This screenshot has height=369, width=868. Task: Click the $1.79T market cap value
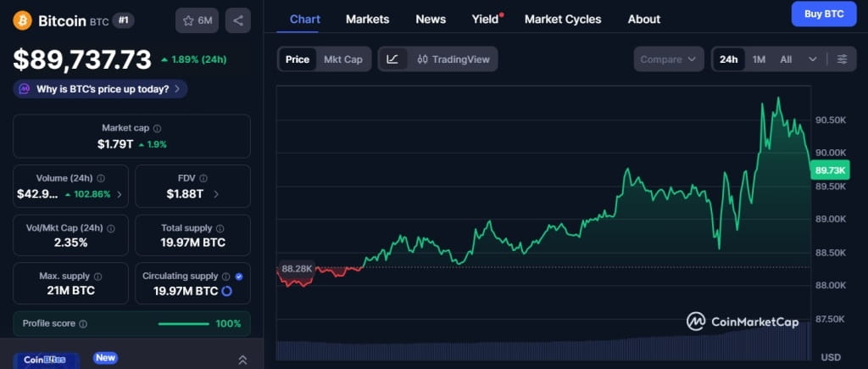(x=115, y=144)
